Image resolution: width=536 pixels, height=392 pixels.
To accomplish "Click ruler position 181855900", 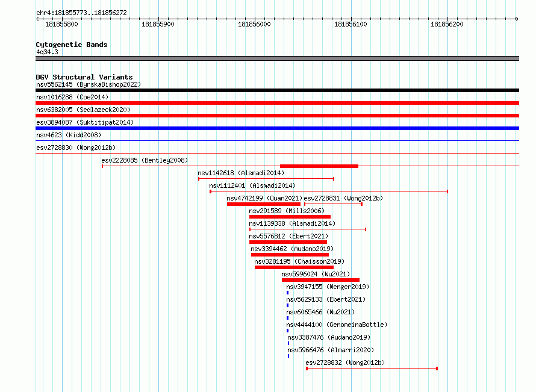I will 158,24.
